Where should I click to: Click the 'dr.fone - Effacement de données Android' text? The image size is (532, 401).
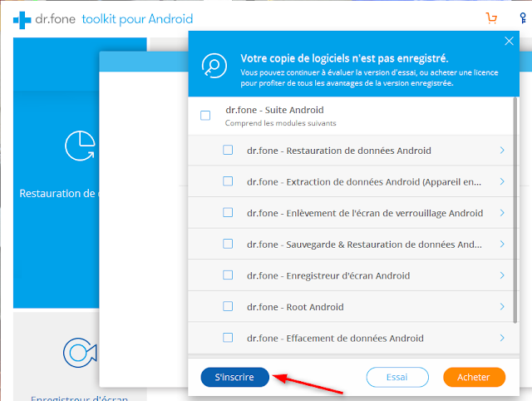[335, 338]
